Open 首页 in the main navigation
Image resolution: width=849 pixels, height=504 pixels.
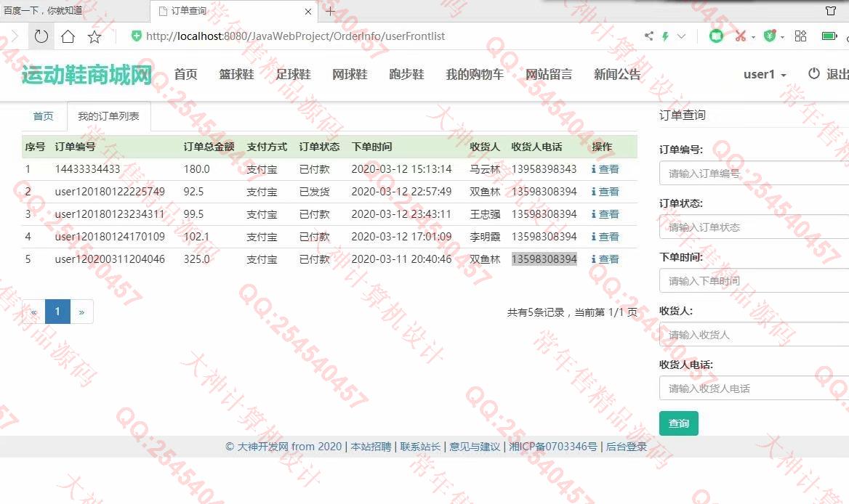point(186,74)
